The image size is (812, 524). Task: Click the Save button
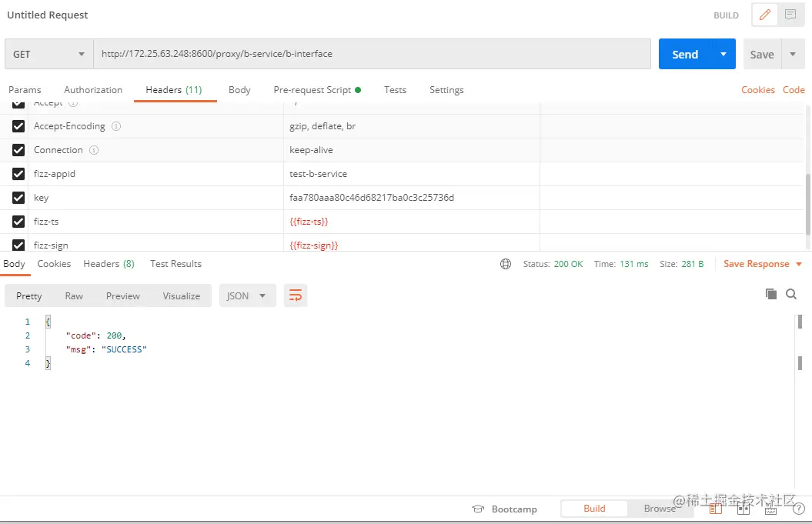click(762, 54)
